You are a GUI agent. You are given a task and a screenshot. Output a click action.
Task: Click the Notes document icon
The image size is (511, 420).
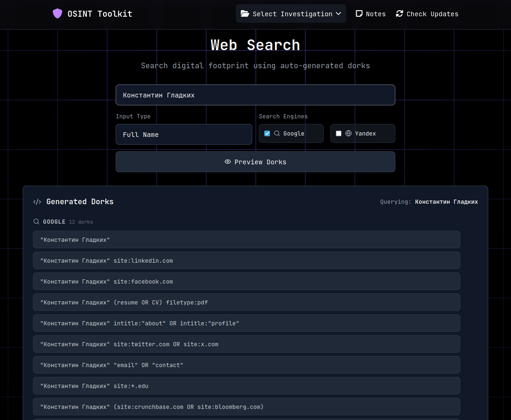click(359, 13)
